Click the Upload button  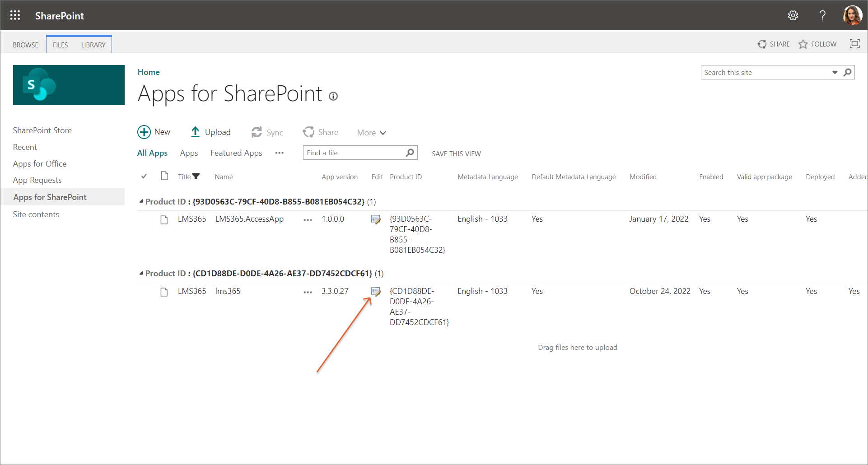coord(210,132)
